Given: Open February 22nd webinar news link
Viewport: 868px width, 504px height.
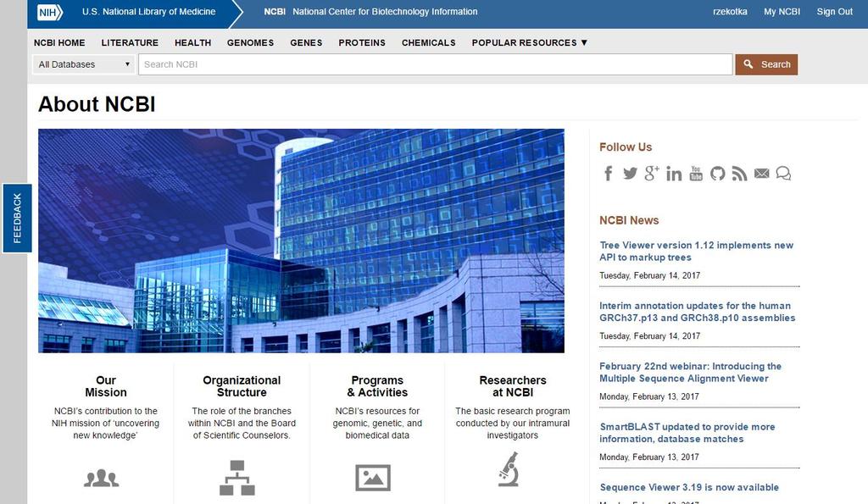Looking at the screenshot, I should coord(690,373).
